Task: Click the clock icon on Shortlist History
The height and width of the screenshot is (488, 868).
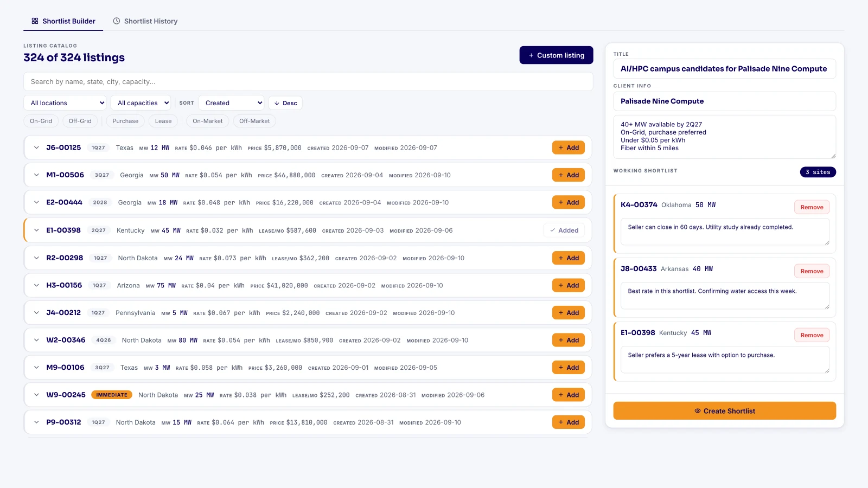Action: (117, 21)
